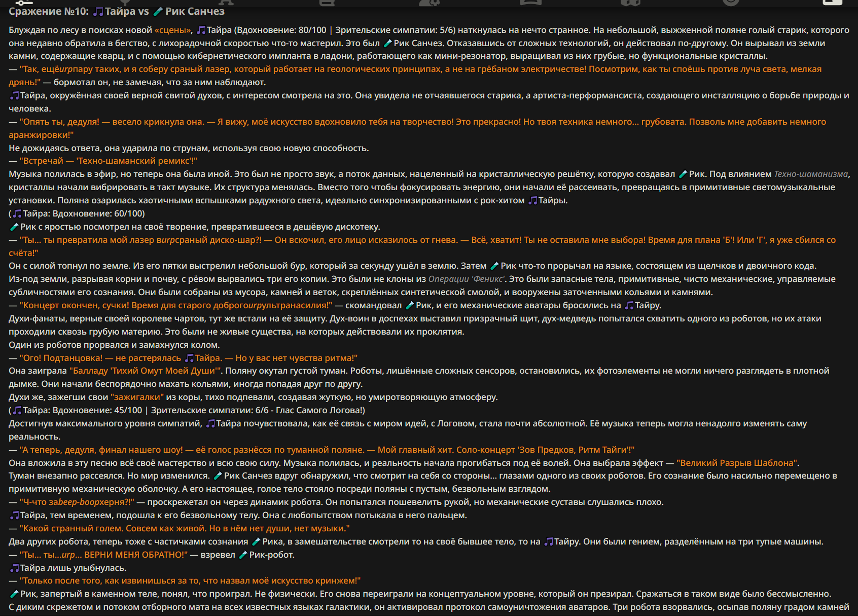Click the orange title 'Тихий Омут Моей Души'
The height and width of the screenshot is (616, 858).
[165, 371]
